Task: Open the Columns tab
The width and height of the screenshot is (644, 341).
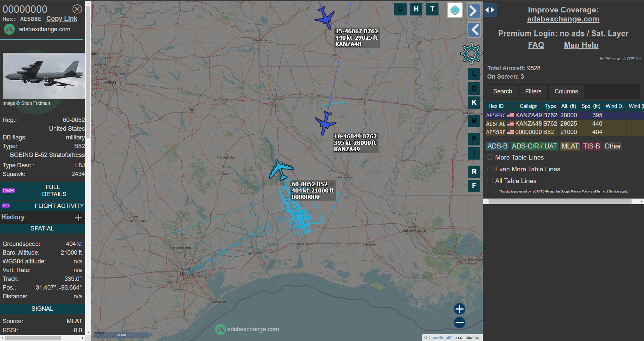Action: [566, 91]
